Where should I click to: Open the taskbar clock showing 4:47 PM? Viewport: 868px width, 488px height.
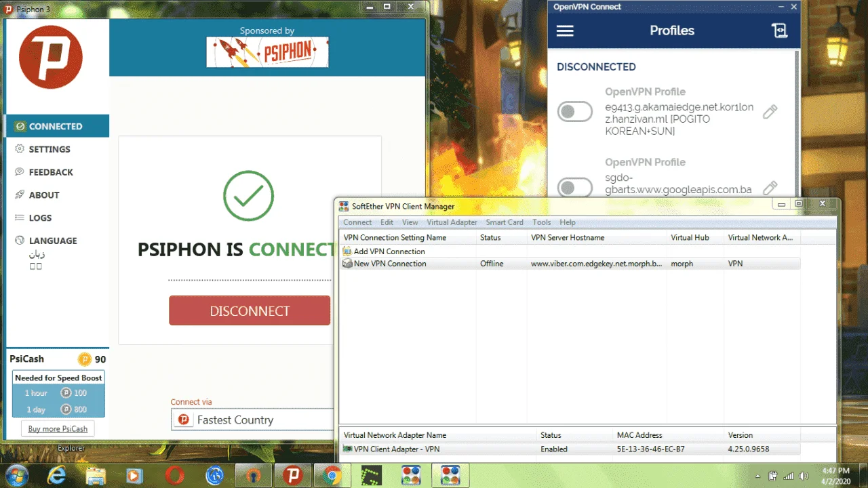coord(835,475)
